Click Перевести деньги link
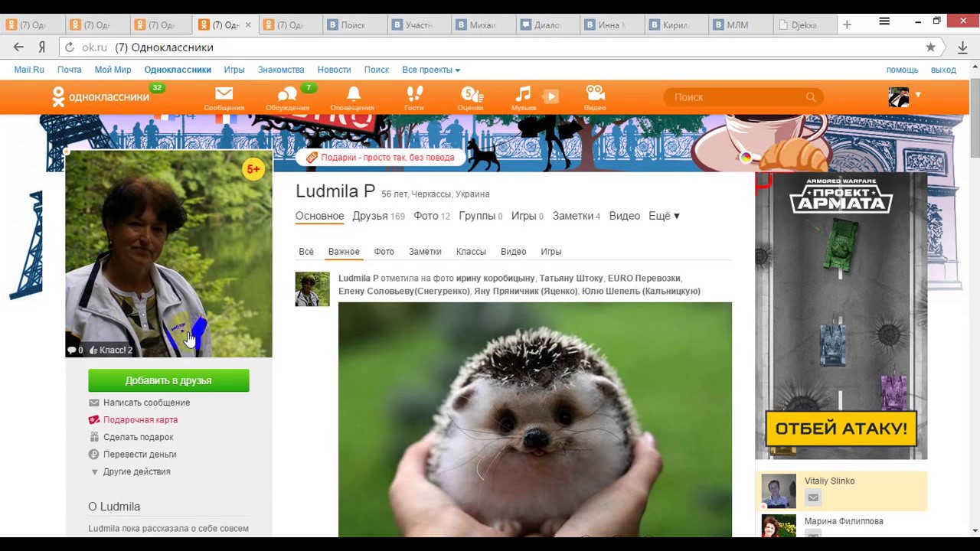The width and height of the screenshot is (980, 551). coord(139,455)
